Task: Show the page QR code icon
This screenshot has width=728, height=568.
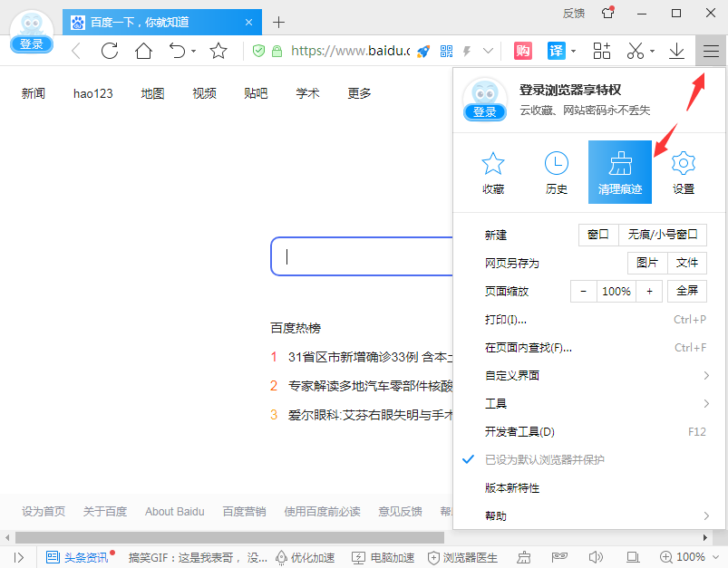Action: coord(446,51)
